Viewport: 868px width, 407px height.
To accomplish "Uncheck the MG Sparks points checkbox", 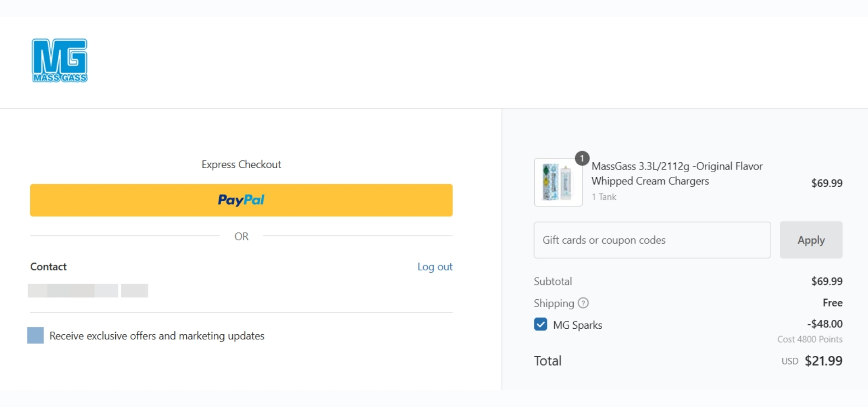I will pyautogui.click(x=540, y=324).
